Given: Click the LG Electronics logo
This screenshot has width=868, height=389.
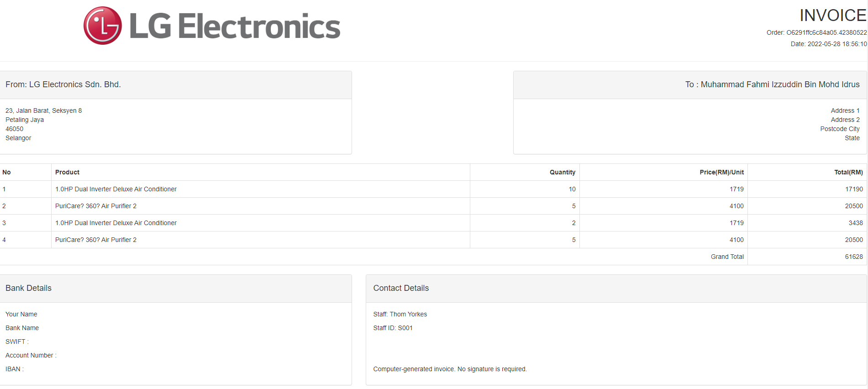Looking at the screenshot, I should [x=212, y=26].
